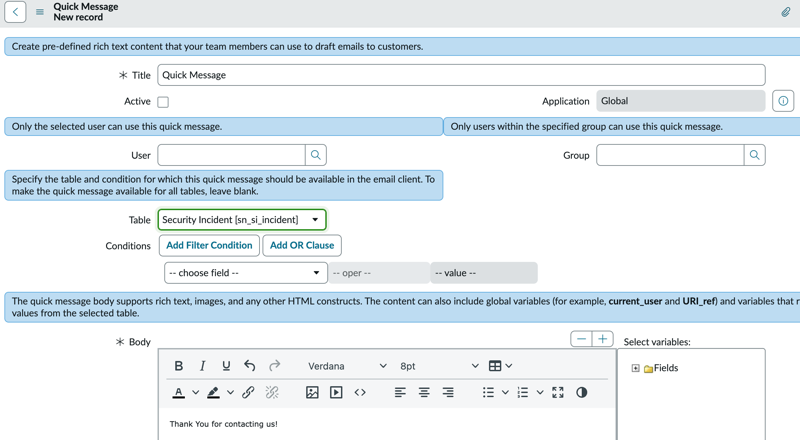This screenshot has width=800, height=440.
Task: Apply a numbered list
Action: tap(523, 393)
